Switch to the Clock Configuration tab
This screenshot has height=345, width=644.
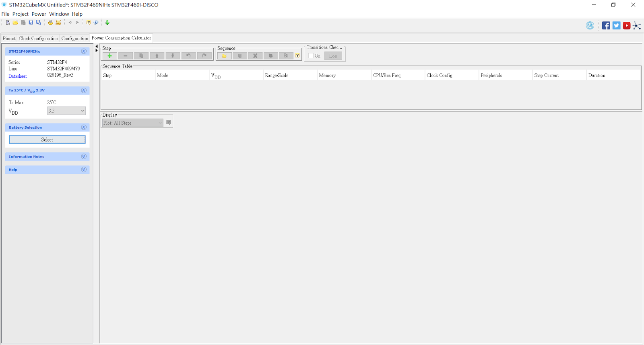coord(38,39)
